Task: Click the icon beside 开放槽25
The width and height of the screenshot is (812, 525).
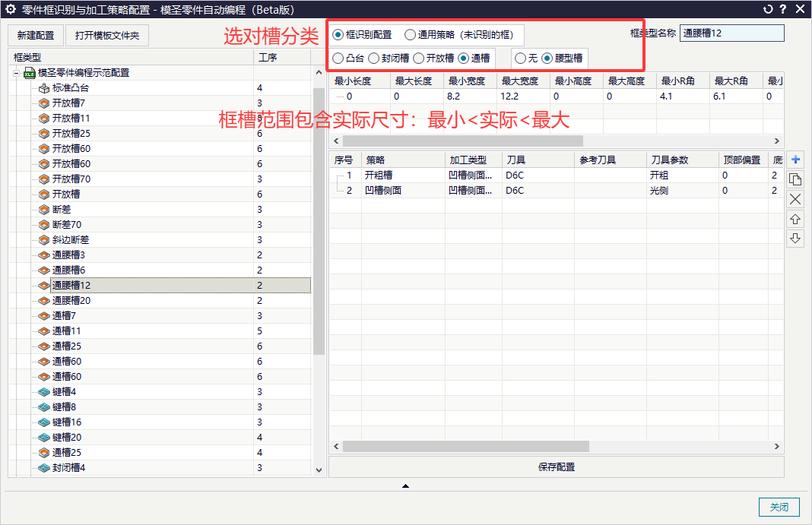Action: click(44, 134)
